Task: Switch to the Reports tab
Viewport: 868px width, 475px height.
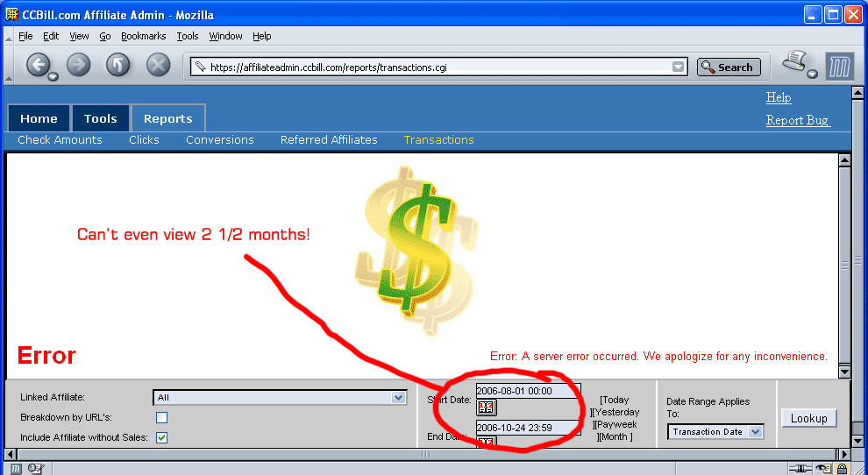Action: (x=168, y=118)
